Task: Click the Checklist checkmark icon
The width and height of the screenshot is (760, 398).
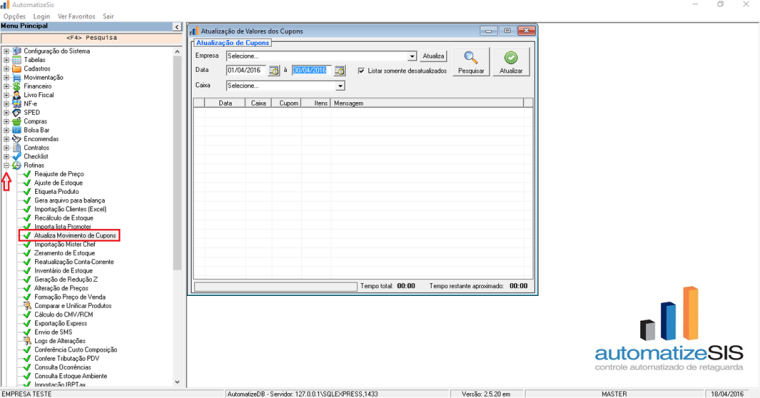Action: pos(17,156)
